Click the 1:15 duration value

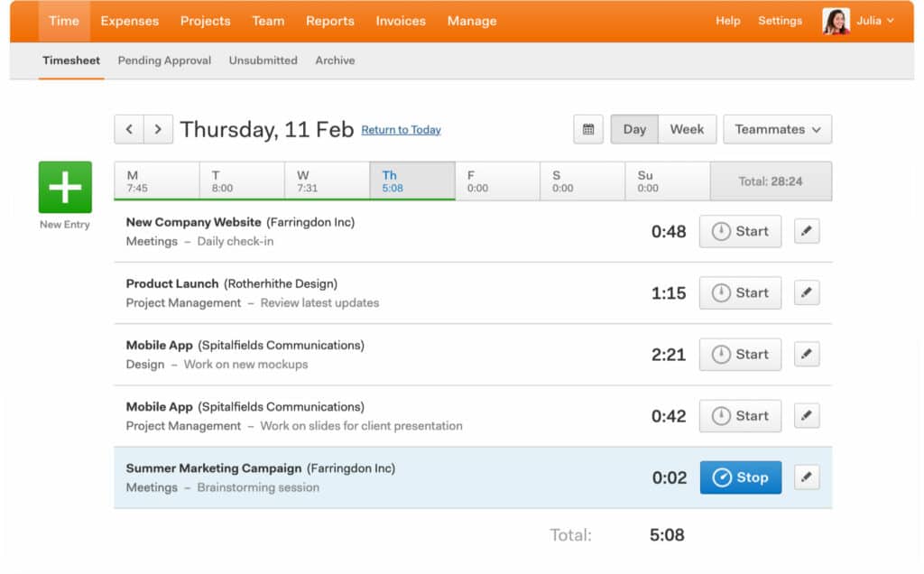[669, 293]
